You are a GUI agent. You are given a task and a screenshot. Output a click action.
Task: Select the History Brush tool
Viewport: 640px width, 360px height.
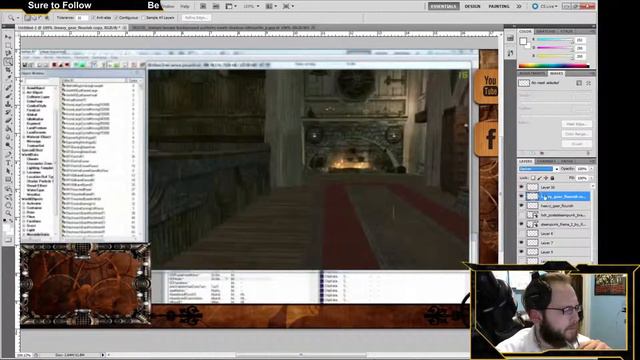tap(8, 112)
